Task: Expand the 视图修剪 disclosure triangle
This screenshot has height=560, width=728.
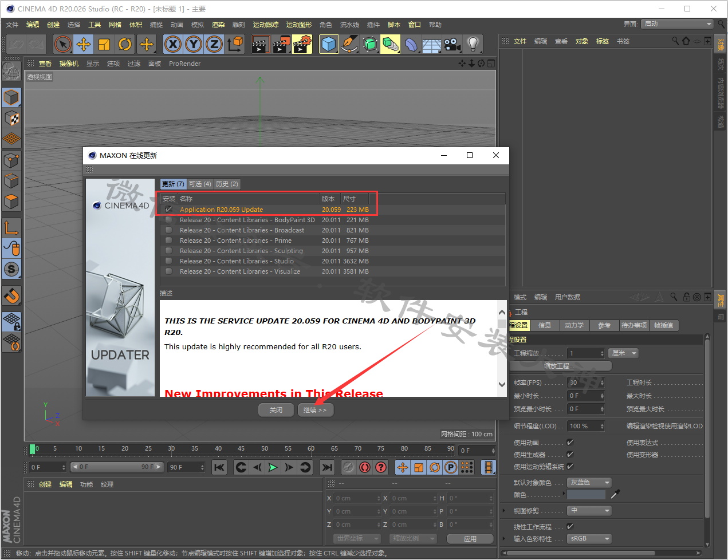Action: tap(504, 511)
